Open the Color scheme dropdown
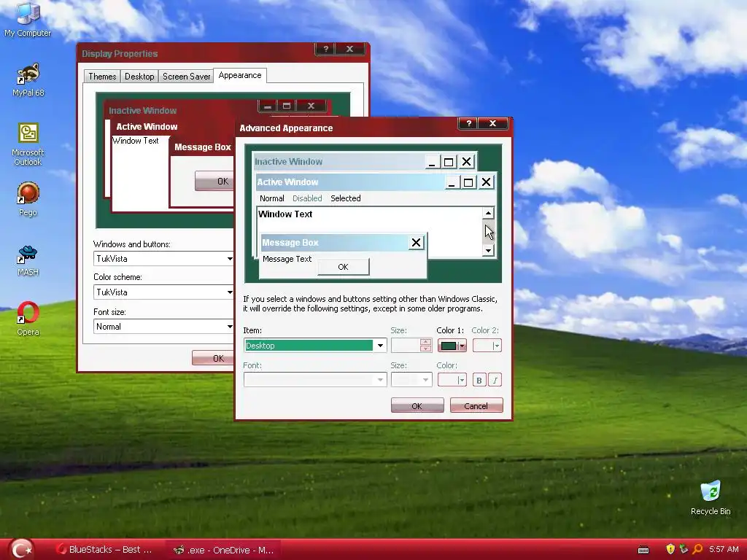The height and width of the screenshot is (560, 747). coord(163,292)
